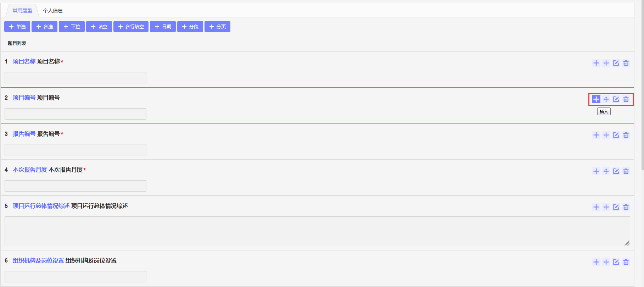Click move icon for question 6 组织机构及岗位设置

point(606,262)
